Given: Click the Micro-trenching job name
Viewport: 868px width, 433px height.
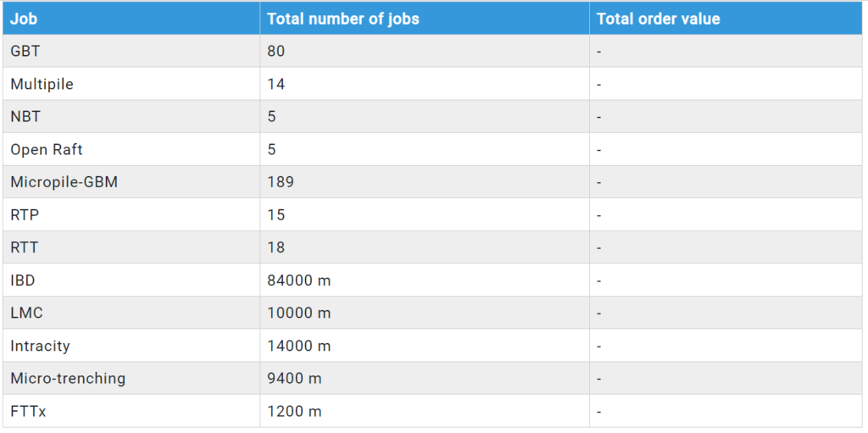Looking at the screenshot, I should tap(68, 379).
